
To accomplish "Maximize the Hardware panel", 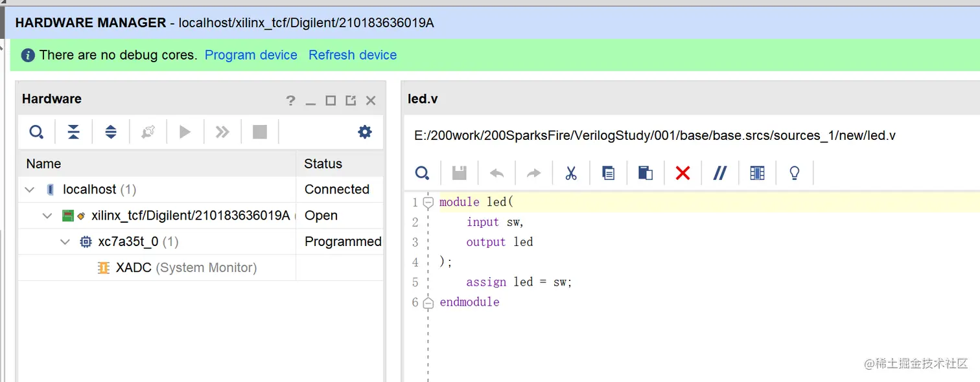I will (x=331, y=100).
